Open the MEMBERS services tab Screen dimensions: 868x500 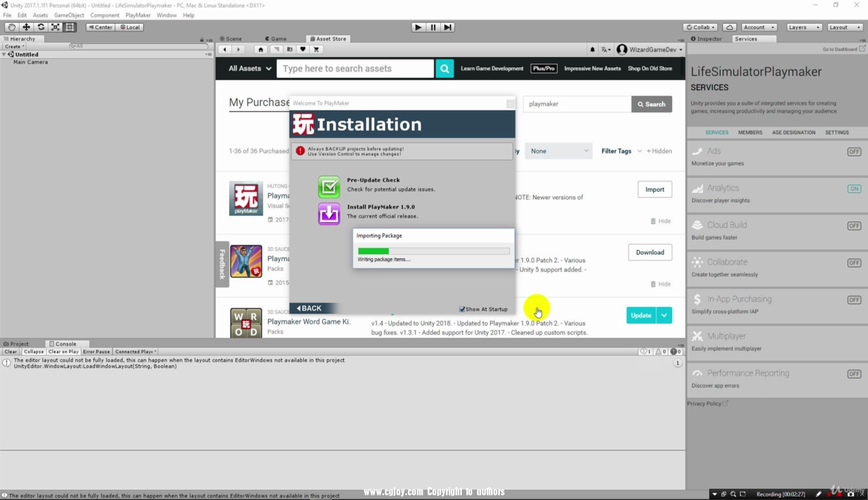click(x=750, y=133)
